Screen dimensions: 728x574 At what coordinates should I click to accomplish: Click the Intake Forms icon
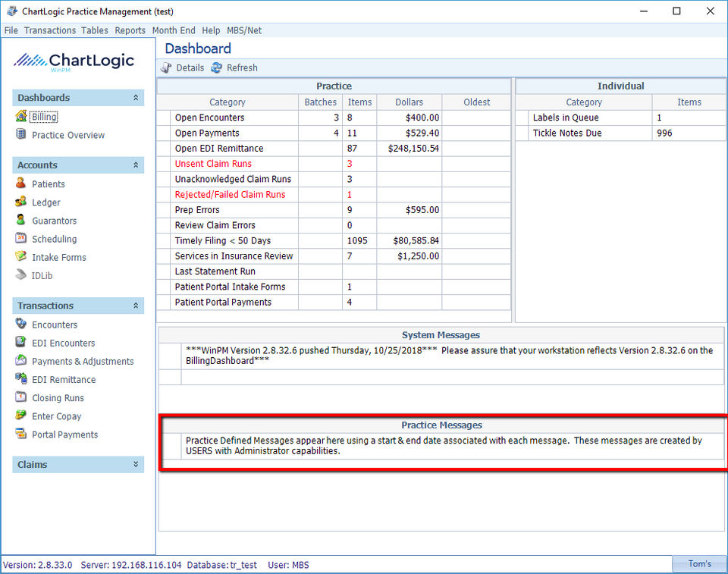(21, 256)
